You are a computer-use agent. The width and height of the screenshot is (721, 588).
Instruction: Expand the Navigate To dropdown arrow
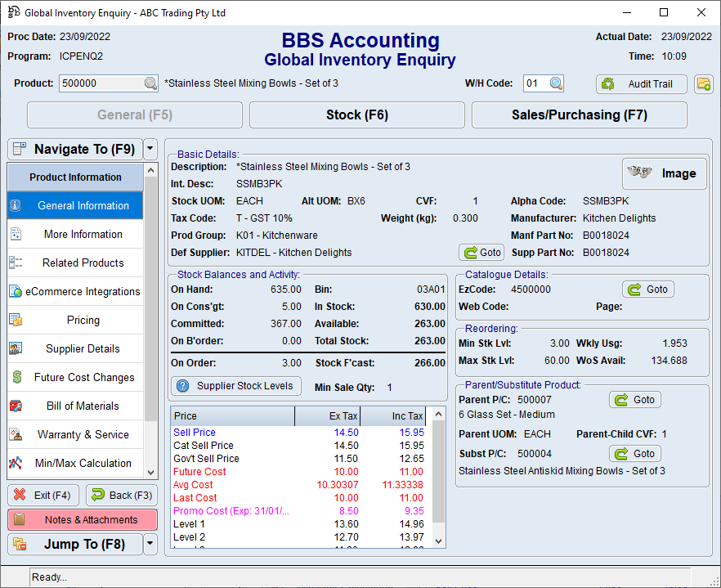click(150, 149)
